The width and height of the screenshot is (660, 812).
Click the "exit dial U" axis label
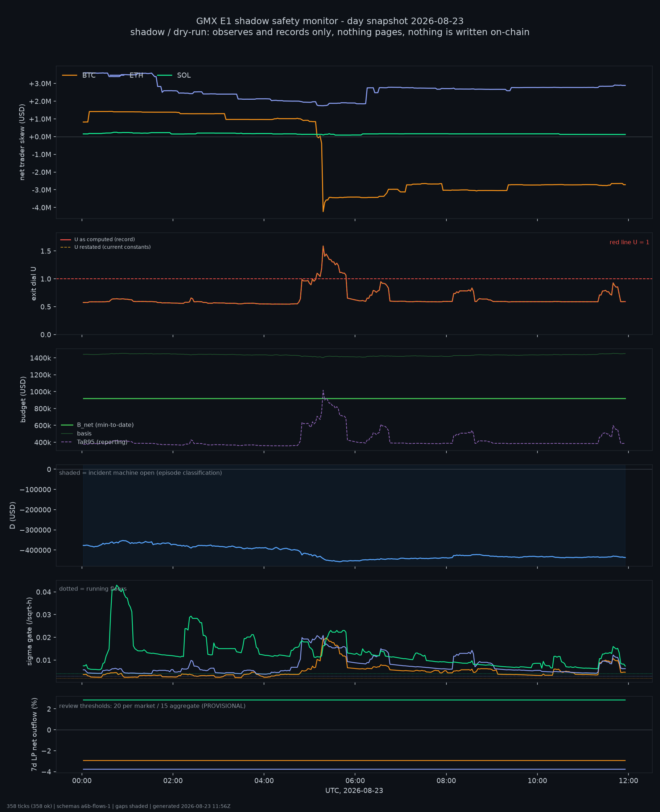34,283
